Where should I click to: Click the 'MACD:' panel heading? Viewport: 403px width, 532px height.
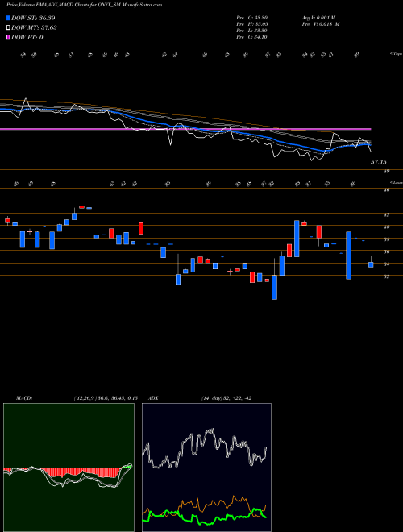[x=24, y=398]
